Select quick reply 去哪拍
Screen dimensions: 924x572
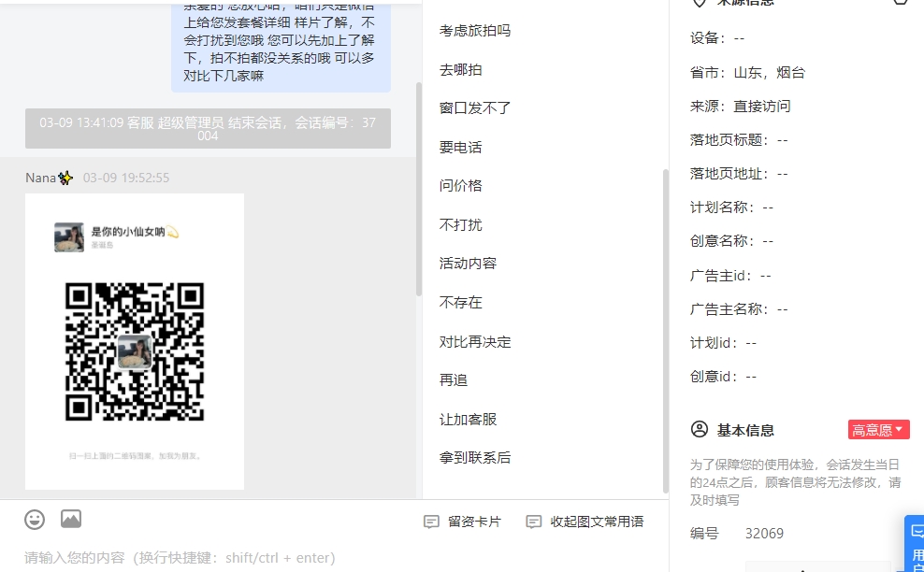(461, 69)
